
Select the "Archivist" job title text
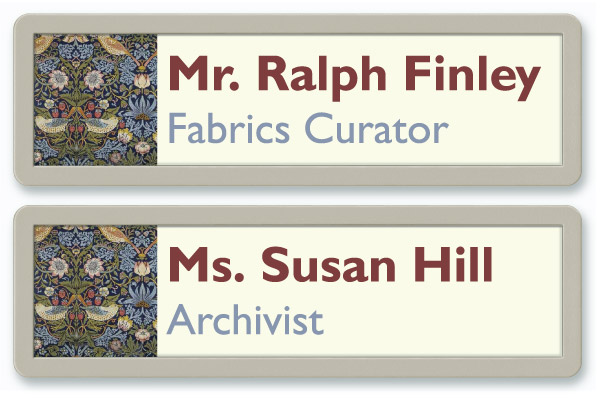coord(245,320)
